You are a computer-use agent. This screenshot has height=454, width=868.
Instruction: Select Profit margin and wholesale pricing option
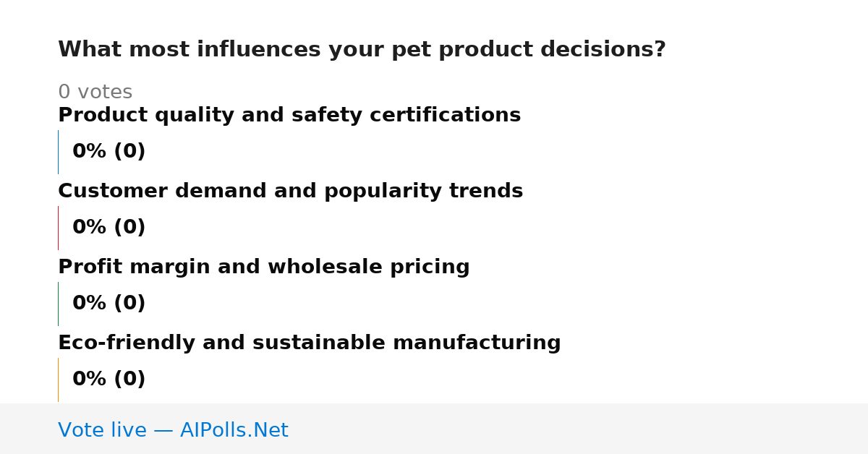(264, 267)
